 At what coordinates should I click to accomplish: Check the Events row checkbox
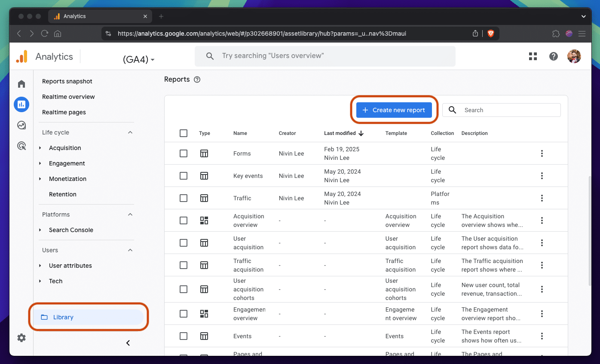[x=184, y=336]
